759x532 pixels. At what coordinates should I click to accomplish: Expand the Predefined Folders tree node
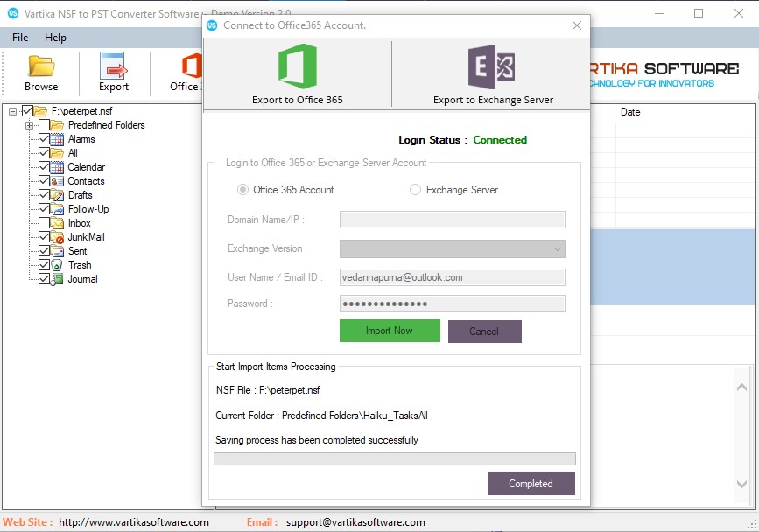tap(29, 125)
